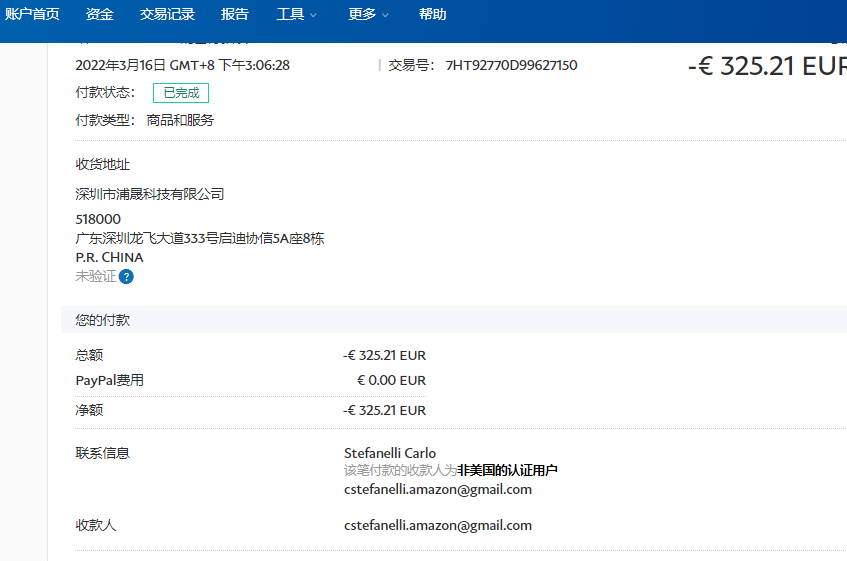Click the bold 非美国的认证用户 text
Screen dimensions: 847x561
point(507,470)
